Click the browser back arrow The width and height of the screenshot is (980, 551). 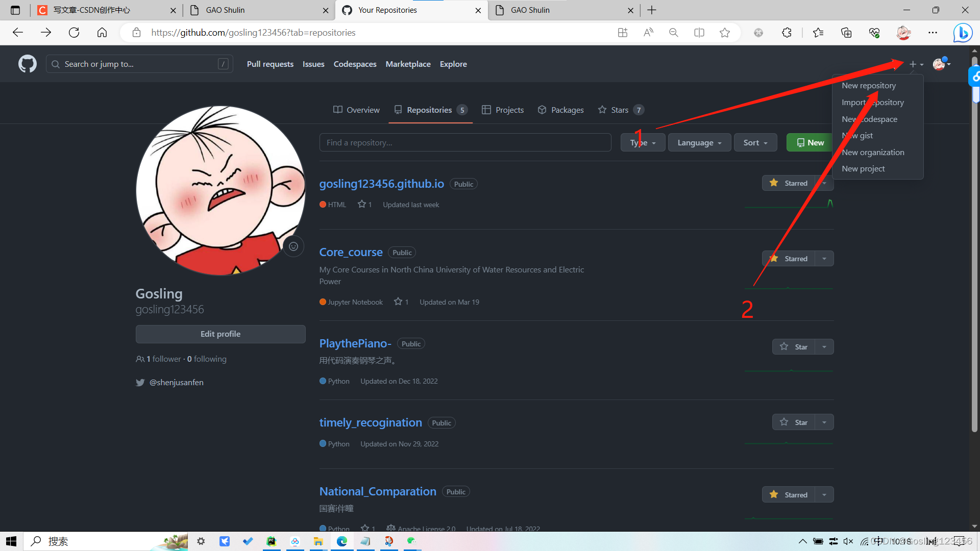pyautogui.click(x=18, y=33)
